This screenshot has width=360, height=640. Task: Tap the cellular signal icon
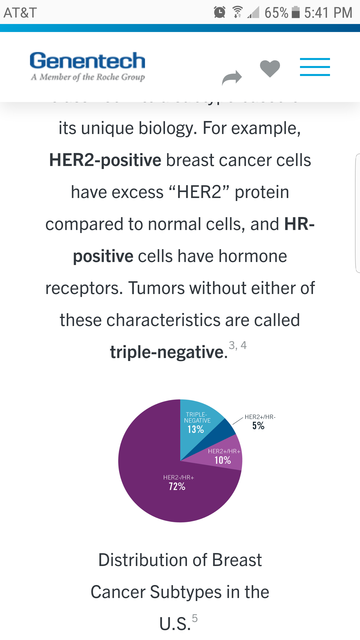253,13
